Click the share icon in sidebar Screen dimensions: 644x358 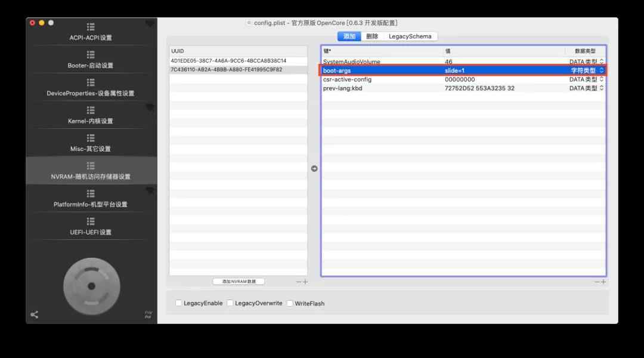pos(35,315)
